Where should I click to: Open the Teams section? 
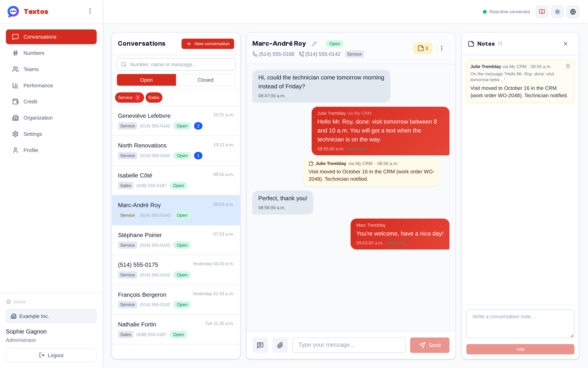pos(51,69)
